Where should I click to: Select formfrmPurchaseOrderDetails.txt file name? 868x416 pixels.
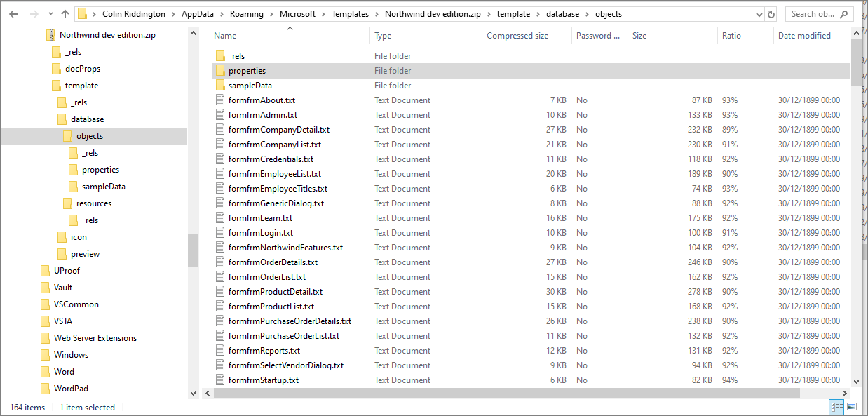pyautogui.click(x=290, y=321)
